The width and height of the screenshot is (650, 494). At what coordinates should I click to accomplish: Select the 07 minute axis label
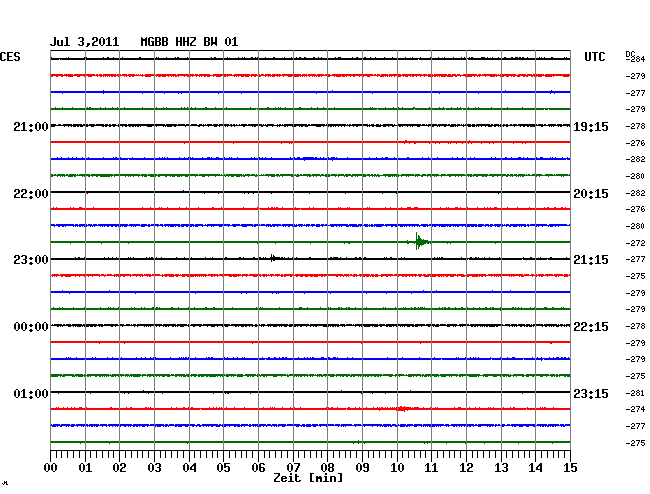[293, 467]
